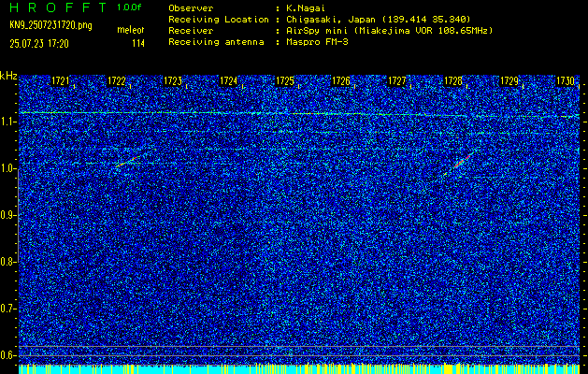This screenshot has height=374, width=588.
Task: Click the 1728 time marker
Action: pyautogui.click(x=453, y=81)
